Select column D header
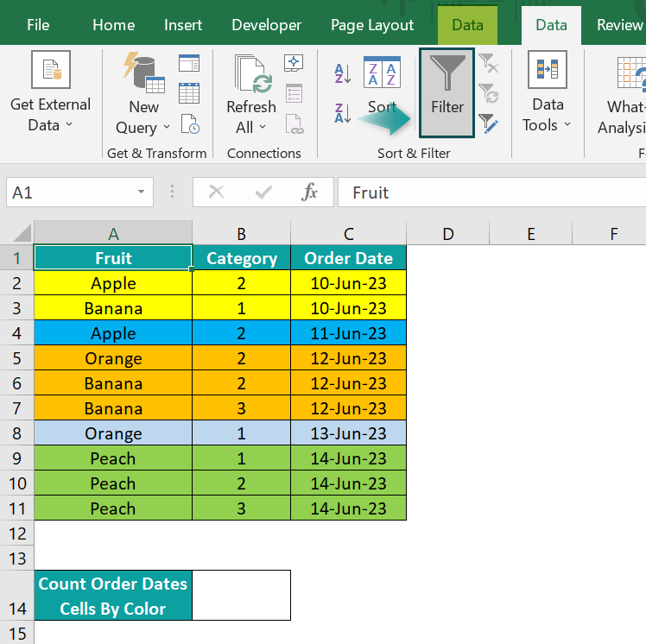The image size is (646, 644). (448, 233)
